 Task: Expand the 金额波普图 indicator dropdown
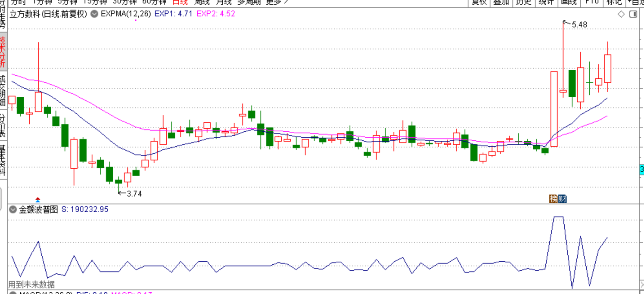tap(13, 210)
